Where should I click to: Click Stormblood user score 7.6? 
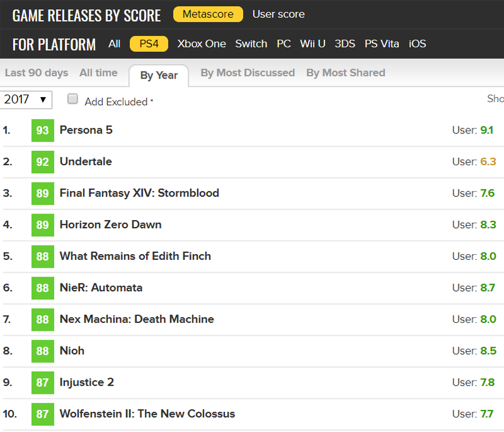(x=487, y=193)
